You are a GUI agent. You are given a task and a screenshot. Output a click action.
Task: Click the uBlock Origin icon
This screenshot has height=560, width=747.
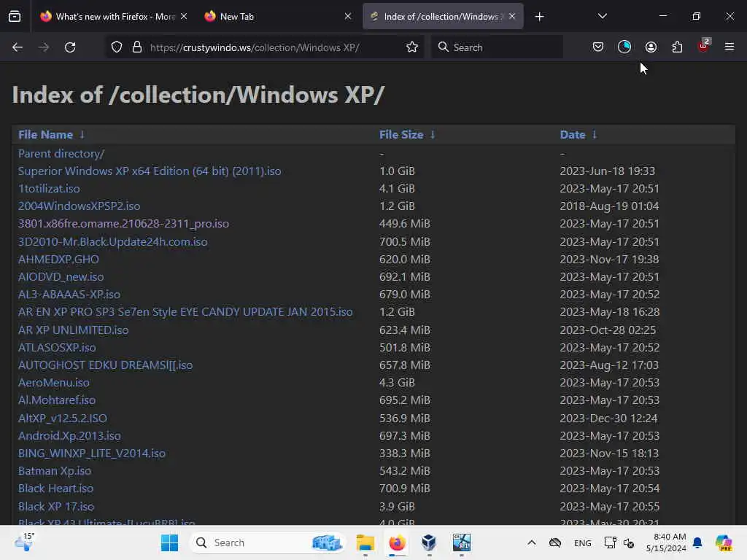(x=704, y=46)
